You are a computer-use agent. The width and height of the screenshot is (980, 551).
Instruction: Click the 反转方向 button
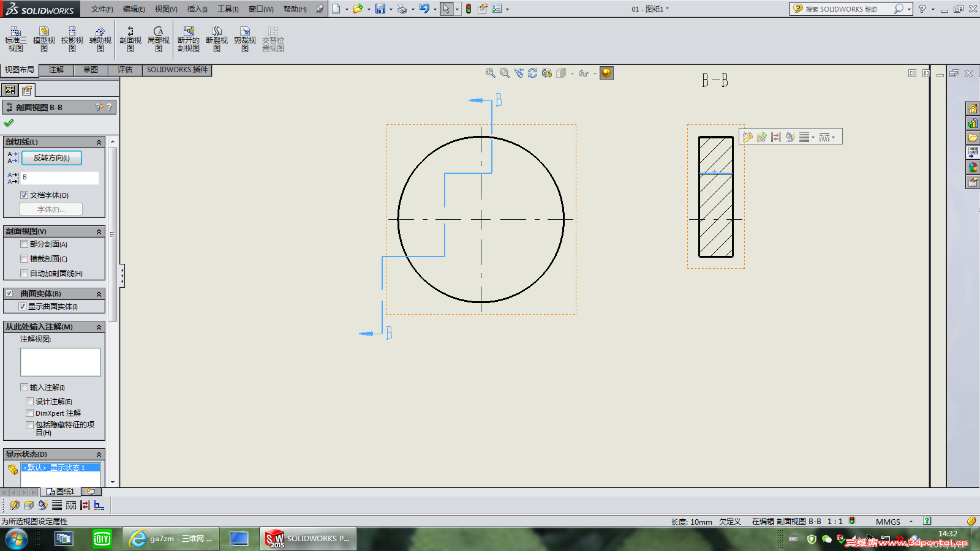(x=51, y=158)
